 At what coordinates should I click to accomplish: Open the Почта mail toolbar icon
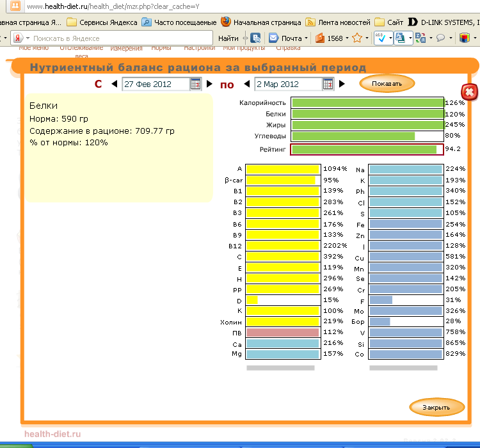click(286, 38)
